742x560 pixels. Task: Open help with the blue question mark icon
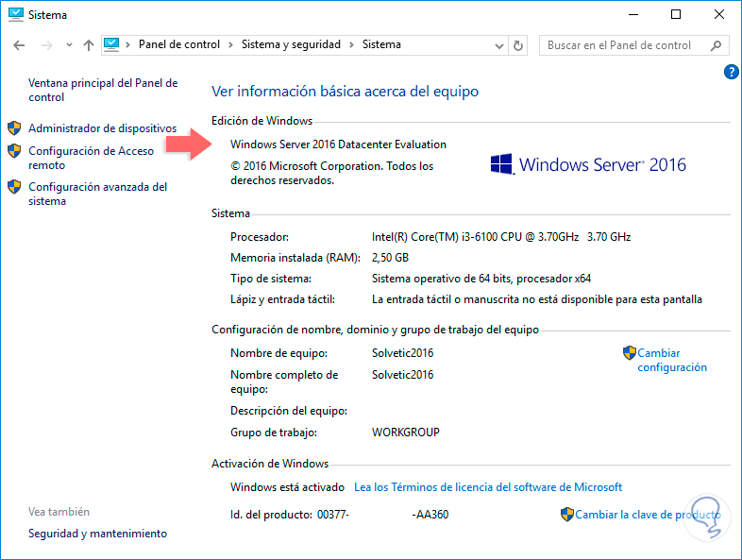[x=731, y=72]
